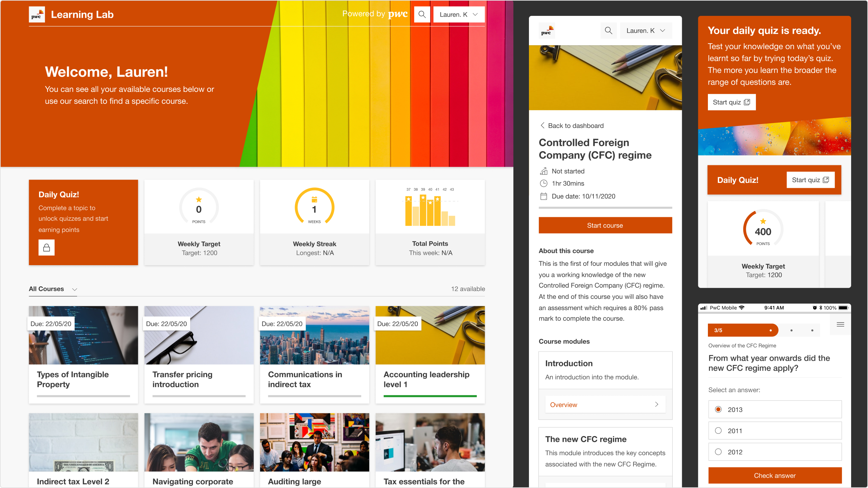
Task: Select the 2013 answer radio button
Action: tap(718, 409)
